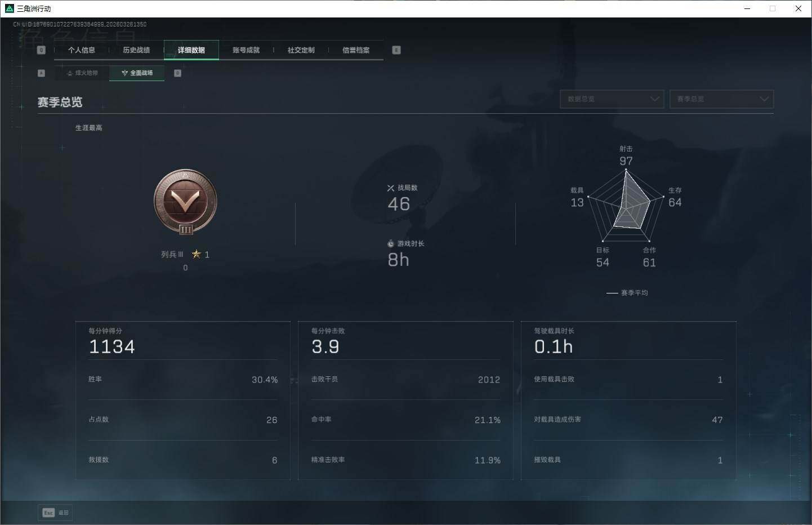Screen dimensions: 812x525
Task: Click the 击败干员 row showing 2012
Action: coord(405,380)
